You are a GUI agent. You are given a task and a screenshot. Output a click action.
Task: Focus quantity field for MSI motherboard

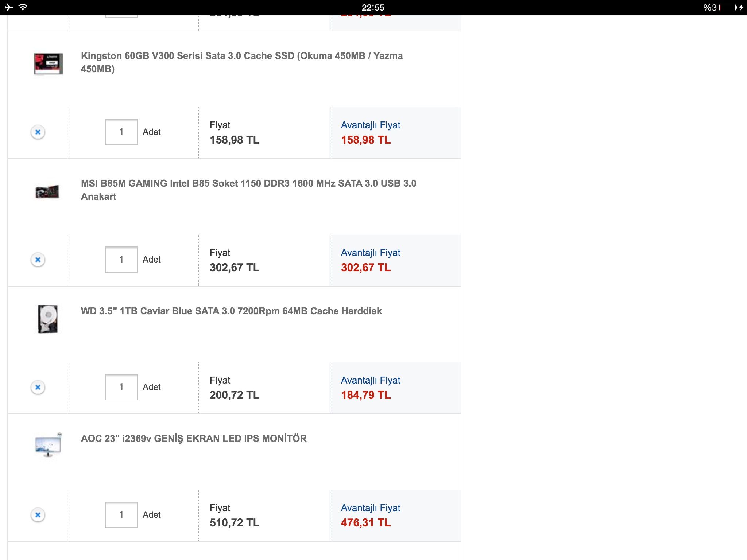(121, 260)
